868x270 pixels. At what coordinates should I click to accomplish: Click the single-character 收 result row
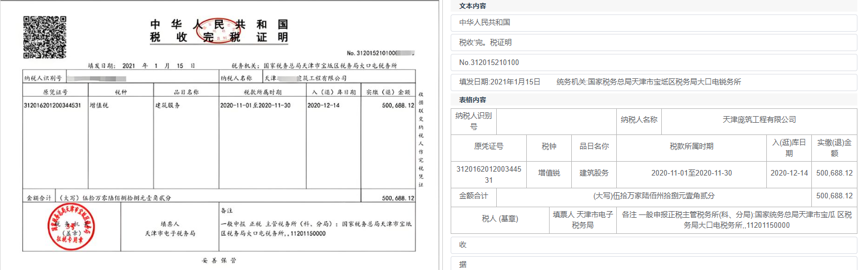point(654,245)
